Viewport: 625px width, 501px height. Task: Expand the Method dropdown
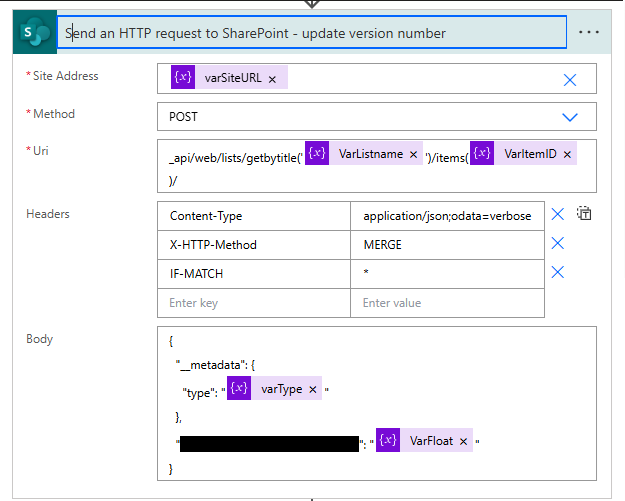click(570, 117)
